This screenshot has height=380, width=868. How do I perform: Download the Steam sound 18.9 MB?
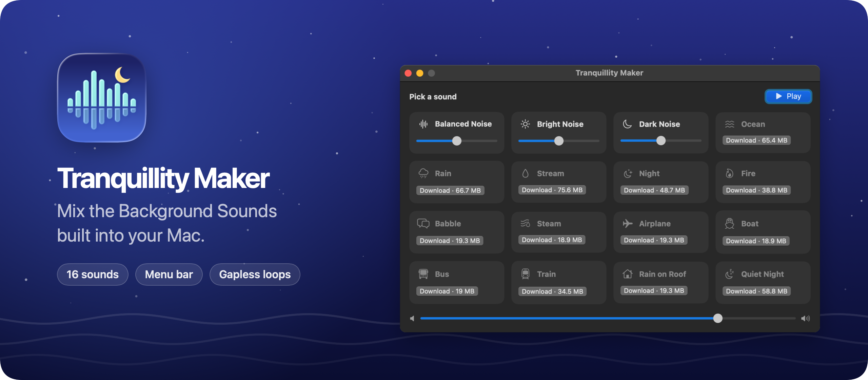pos(552,240)
